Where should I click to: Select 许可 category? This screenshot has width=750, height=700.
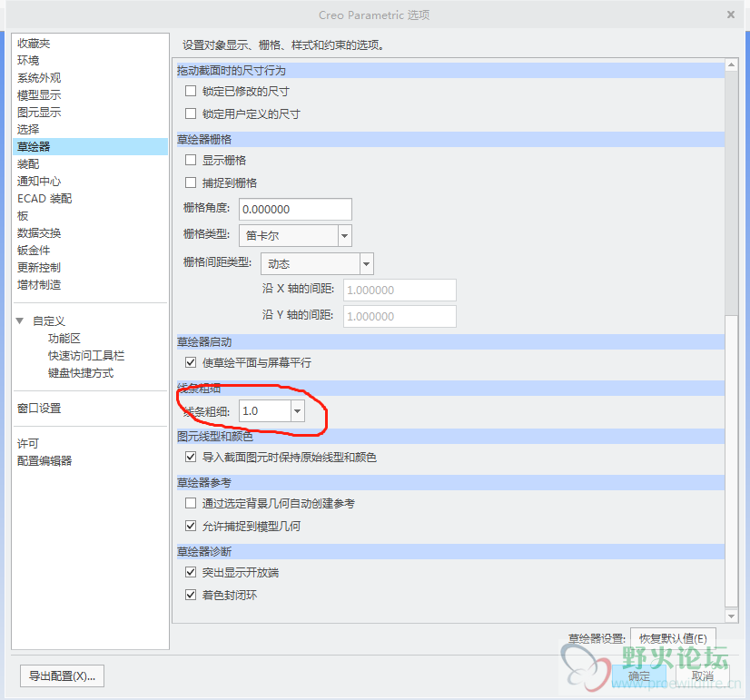[x=28, y=443]
